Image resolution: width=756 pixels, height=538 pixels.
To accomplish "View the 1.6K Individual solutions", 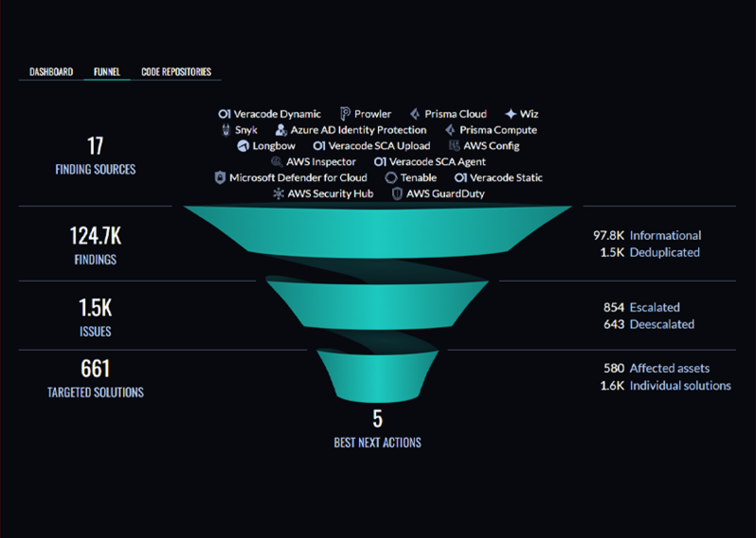I will (665, 386).
